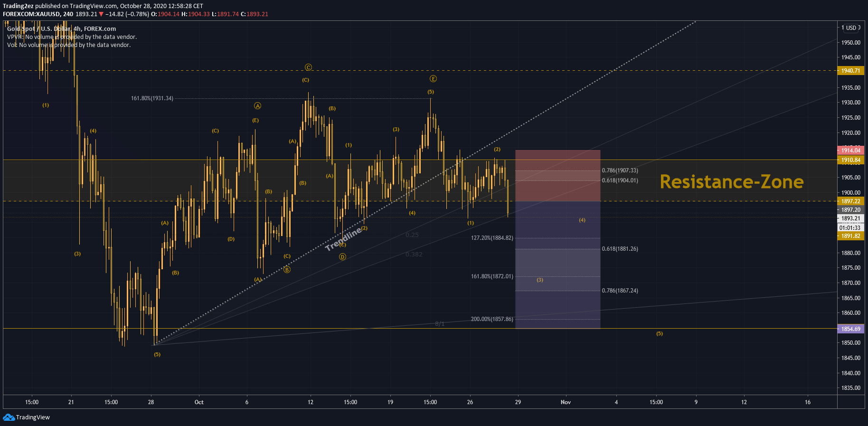This screenshot has height=426, width=868.
Task: Click the purple 1854.69 target price label
Action: click(850, 329)
